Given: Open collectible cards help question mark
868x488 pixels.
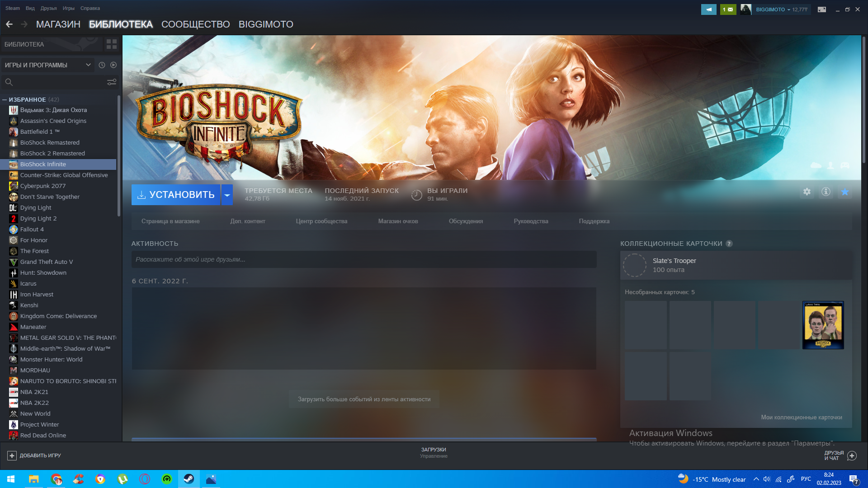Looking at the screenshot, I should point(729,244).
